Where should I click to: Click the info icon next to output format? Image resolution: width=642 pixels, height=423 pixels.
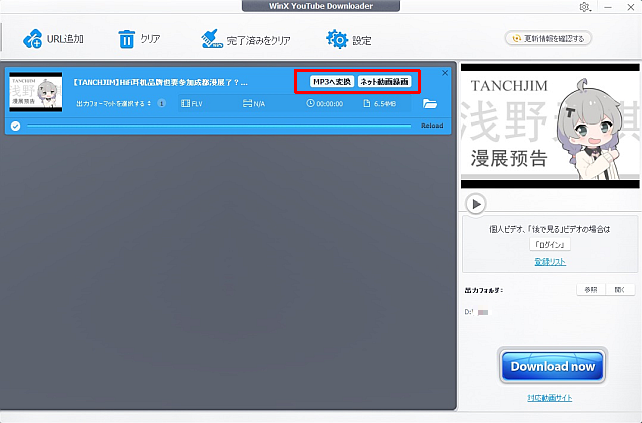[x=162, y=104]
